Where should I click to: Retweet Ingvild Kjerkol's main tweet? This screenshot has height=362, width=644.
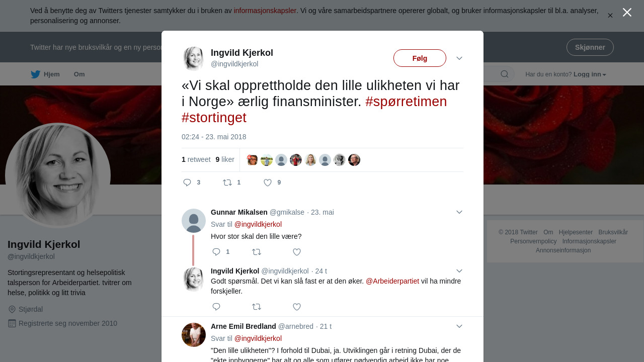(x=227, y=183)
